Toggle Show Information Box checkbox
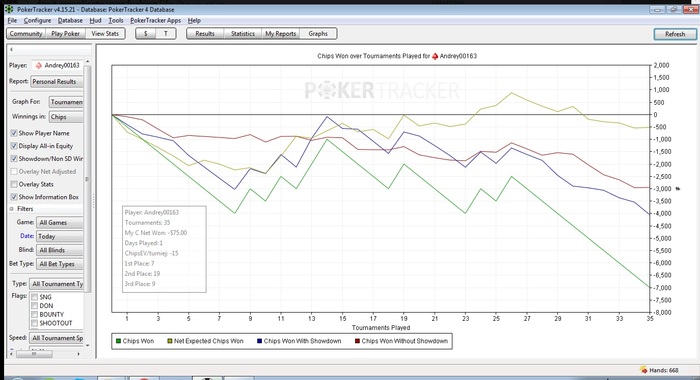 [14, 197]
